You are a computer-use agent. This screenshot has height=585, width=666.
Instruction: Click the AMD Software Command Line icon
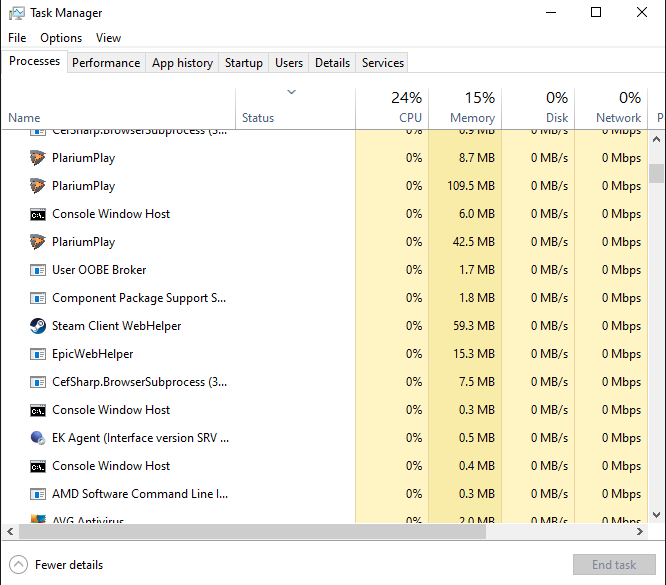[37, 494]
